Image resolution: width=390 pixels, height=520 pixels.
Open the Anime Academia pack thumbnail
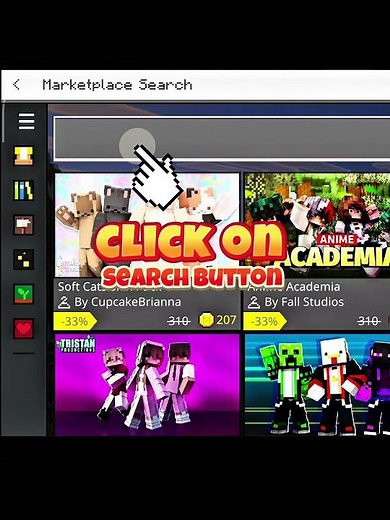317,225
